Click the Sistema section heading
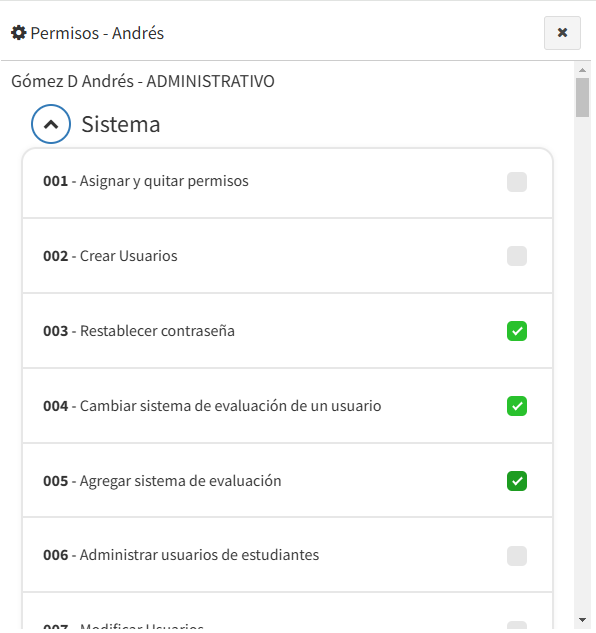This screenshot has height=633, width=596. pos(121,124)
